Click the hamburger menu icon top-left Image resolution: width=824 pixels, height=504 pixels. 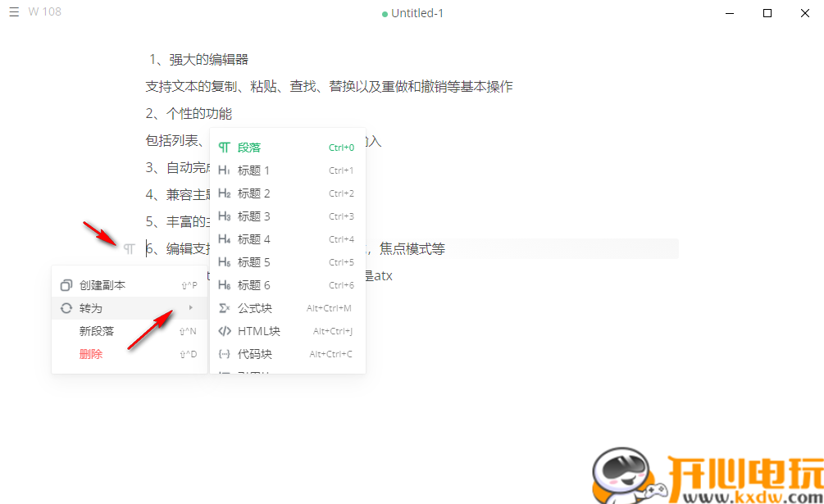13,12
